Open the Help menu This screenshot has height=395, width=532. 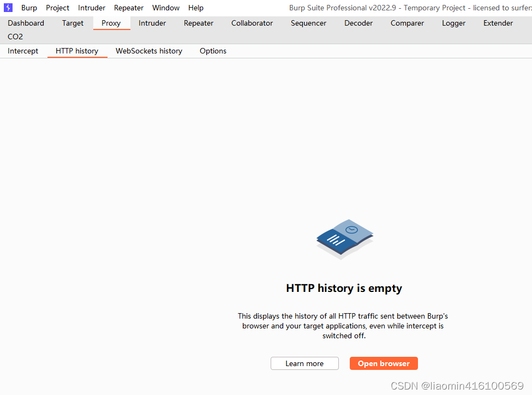(196, 8)
